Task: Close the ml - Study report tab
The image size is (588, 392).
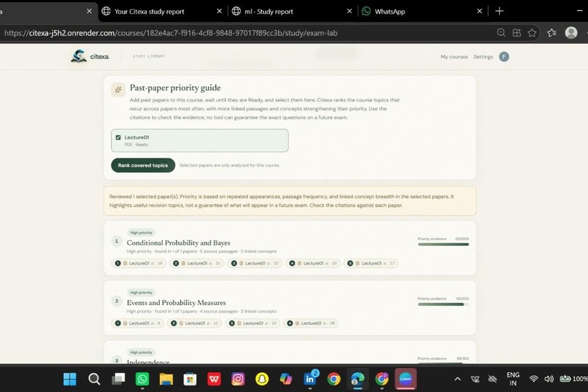Action: (x=349, y=11)
